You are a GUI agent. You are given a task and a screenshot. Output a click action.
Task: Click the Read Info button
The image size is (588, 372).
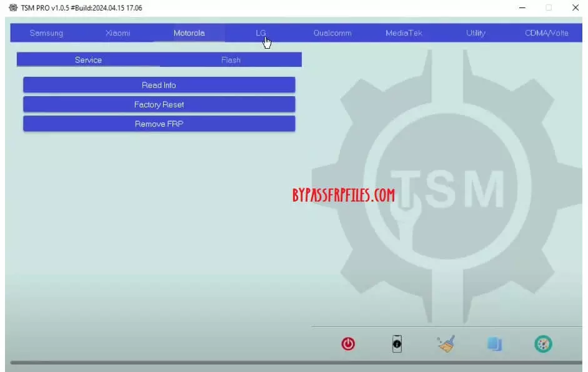point(159,85)
